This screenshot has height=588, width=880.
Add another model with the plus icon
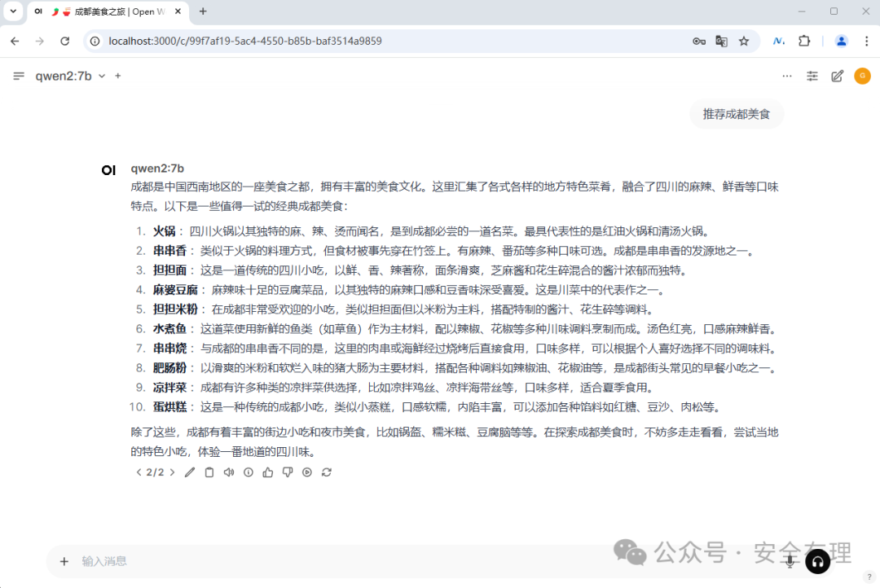(118, 76)
